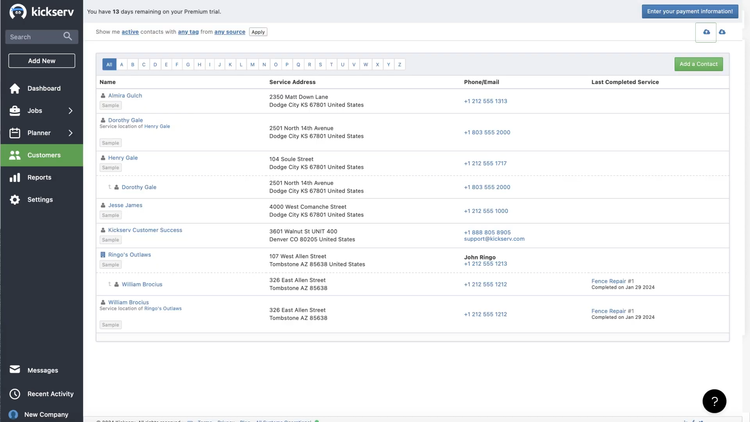This screenshot has height=422, width=750.
Task: Click building icon beside Ringo's Outlaws
Action: [x=103, y=255]
